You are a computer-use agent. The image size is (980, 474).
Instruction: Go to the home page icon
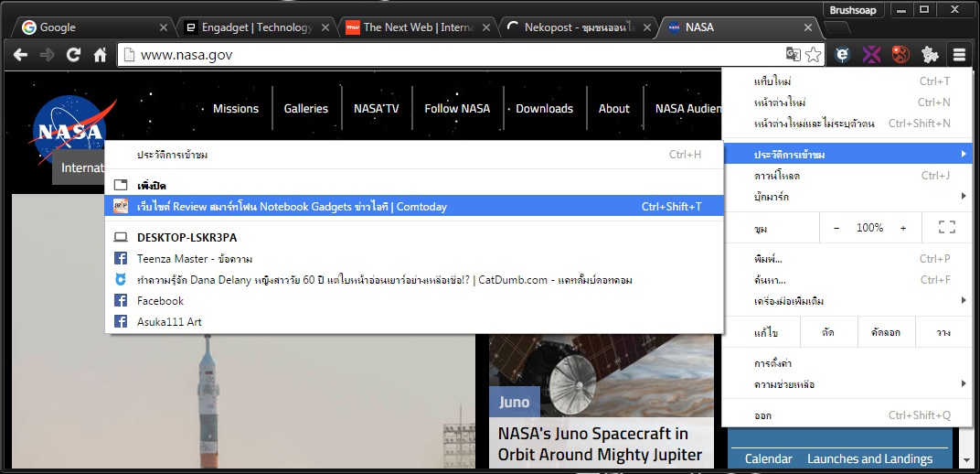[x=100, y=55]
